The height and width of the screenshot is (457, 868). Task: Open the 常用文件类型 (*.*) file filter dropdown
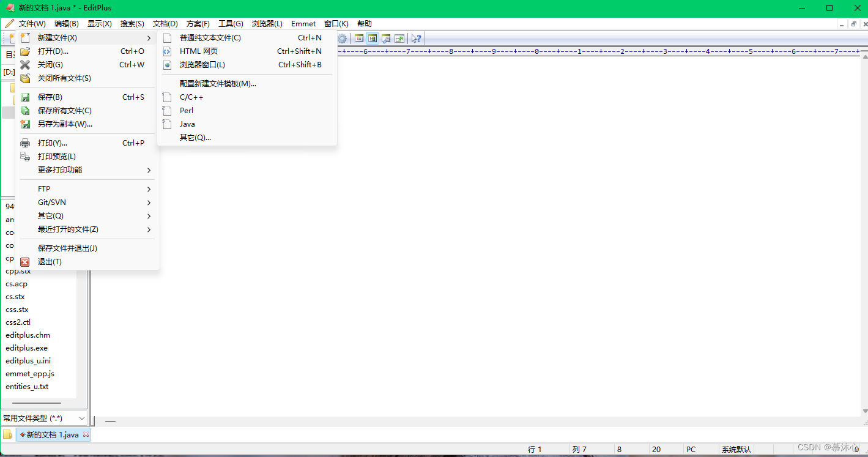pos(44,418)
